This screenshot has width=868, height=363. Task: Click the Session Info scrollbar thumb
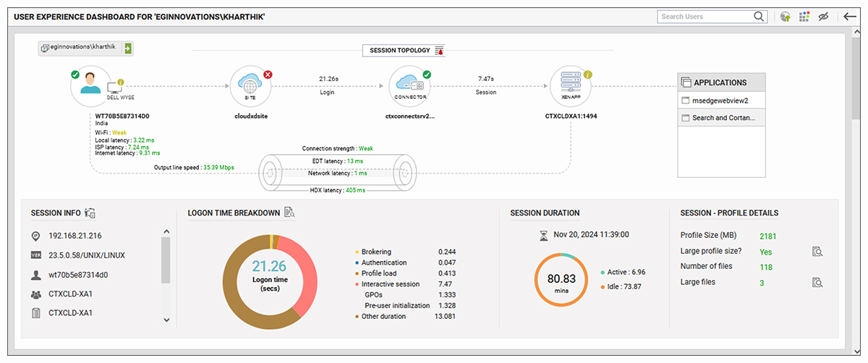coord(166,260)
